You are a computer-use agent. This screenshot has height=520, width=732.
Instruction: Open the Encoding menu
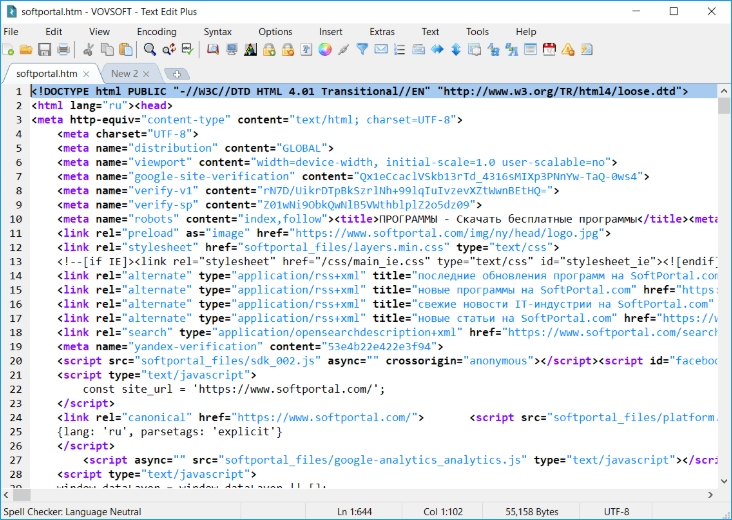click(x=157, y=32)
